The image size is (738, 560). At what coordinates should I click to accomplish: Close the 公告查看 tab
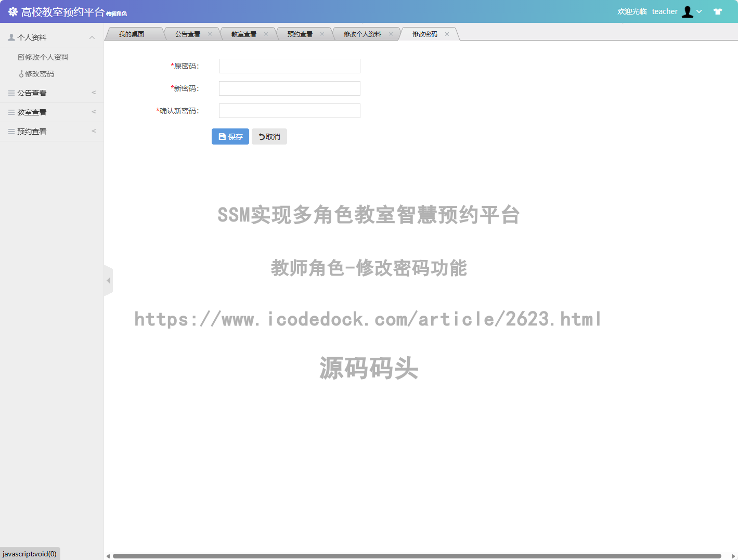click(x=210, y=34)
